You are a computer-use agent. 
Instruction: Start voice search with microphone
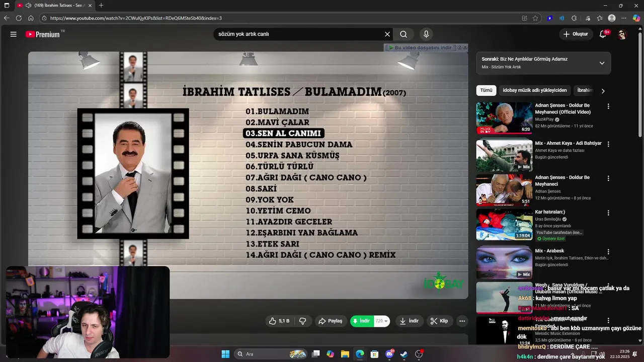coord(426,34)
